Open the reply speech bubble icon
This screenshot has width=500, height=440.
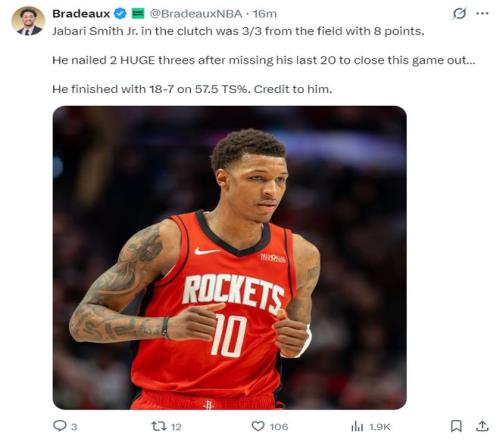tap(60, 426)
